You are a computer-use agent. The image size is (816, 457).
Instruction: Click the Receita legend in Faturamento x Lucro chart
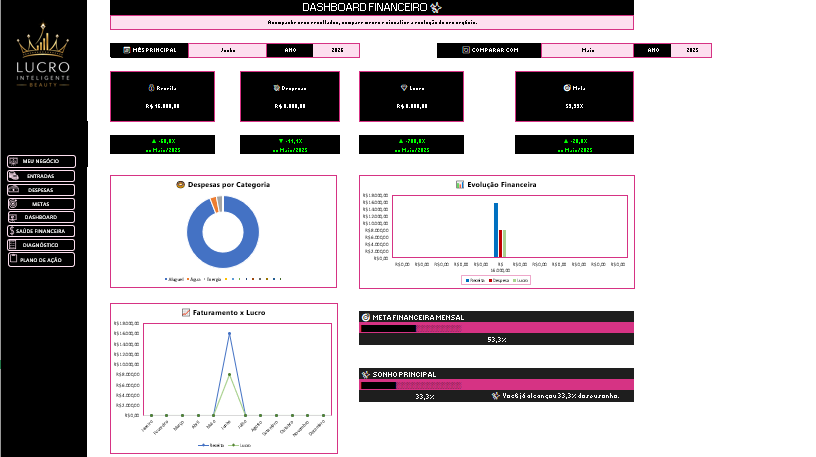pyautogui.click(x=211, y=445)
